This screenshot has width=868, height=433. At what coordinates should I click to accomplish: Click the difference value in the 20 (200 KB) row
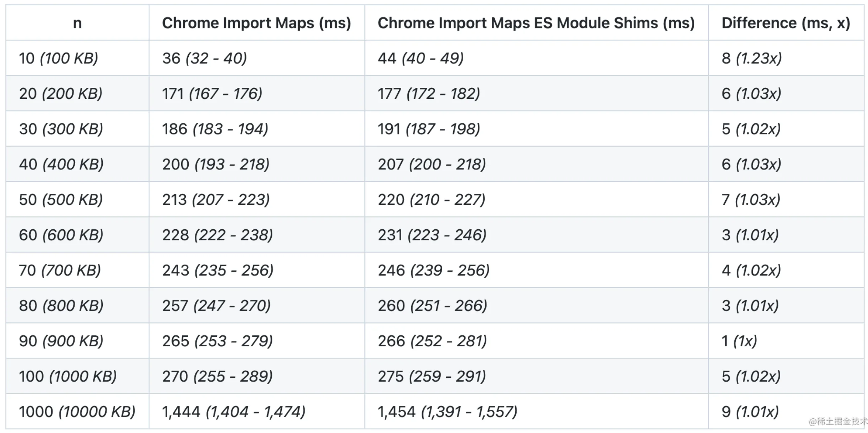pyautogui.click(x=786, y=93)
